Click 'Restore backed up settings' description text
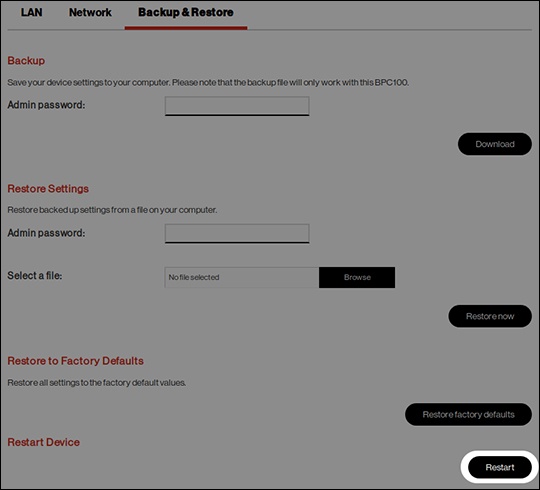 pyautogui.click(x=112, y=210)
